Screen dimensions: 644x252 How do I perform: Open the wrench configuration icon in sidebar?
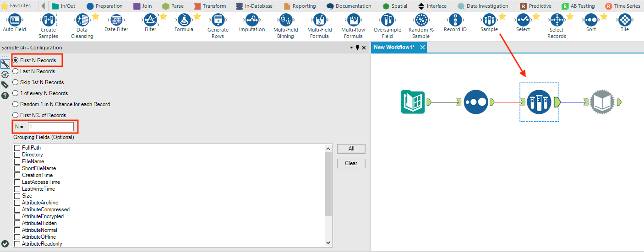tap(5, 64)
